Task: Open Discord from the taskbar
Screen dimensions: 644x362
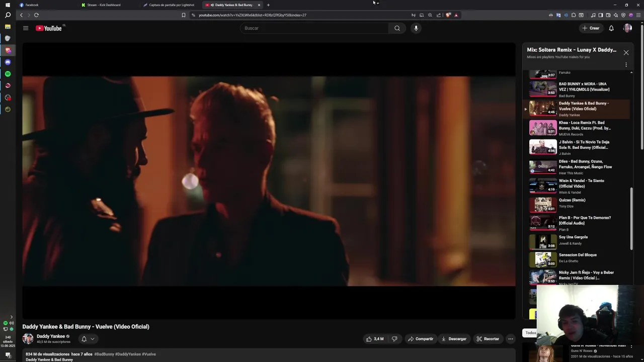Action: (x=8, y=62)
